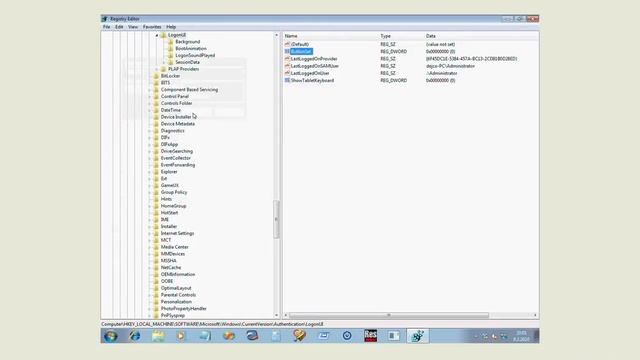
Task: Open the Help menu
Action: tap(171, 27)
